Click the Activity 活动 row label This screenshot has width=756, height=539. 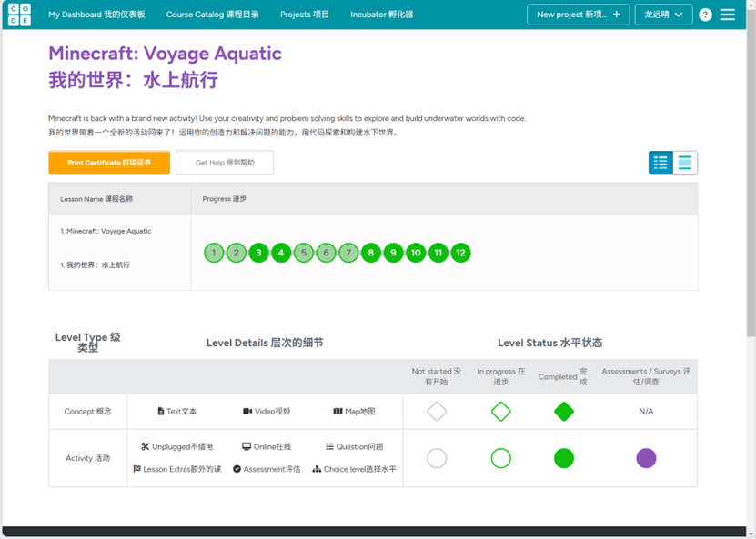pyautogui.click(x=87, y=458)
